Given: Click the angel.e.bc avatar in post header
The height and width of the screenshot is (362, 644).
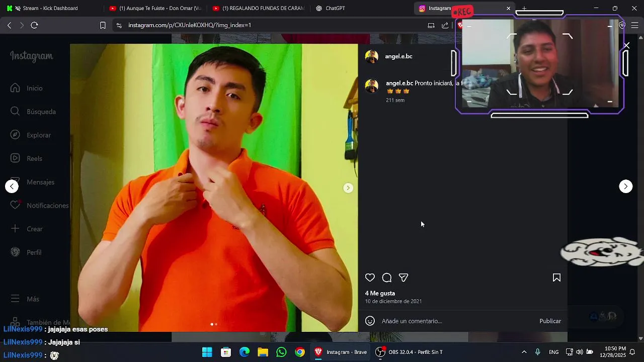Looking at the screenshot, I should [x=371, y=56].
